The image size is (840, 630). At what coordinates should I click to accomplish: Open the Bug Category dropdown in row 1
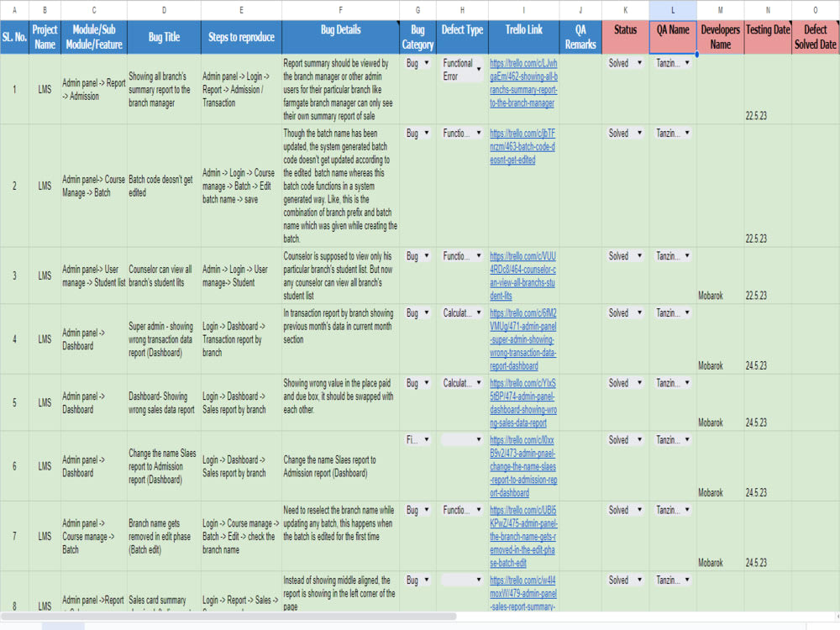click(427, 63)
